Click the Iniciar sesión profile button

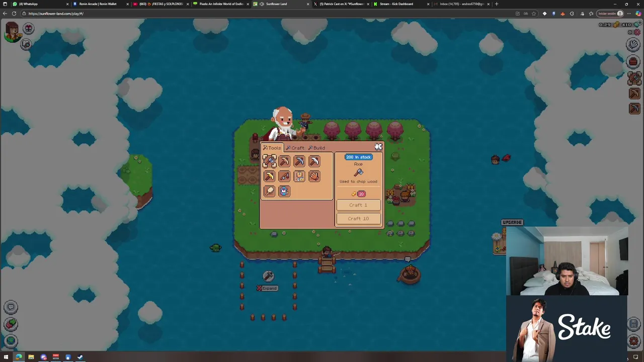pyautogui.click(x=610, y=14)
